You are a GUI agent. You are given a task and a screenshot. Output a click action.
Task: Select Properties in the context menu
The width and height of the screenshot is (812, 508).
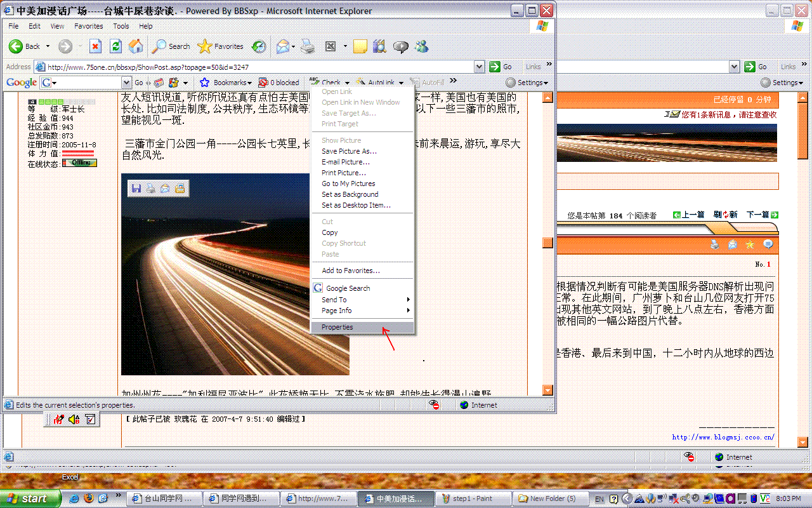click(x=337, y=327)
